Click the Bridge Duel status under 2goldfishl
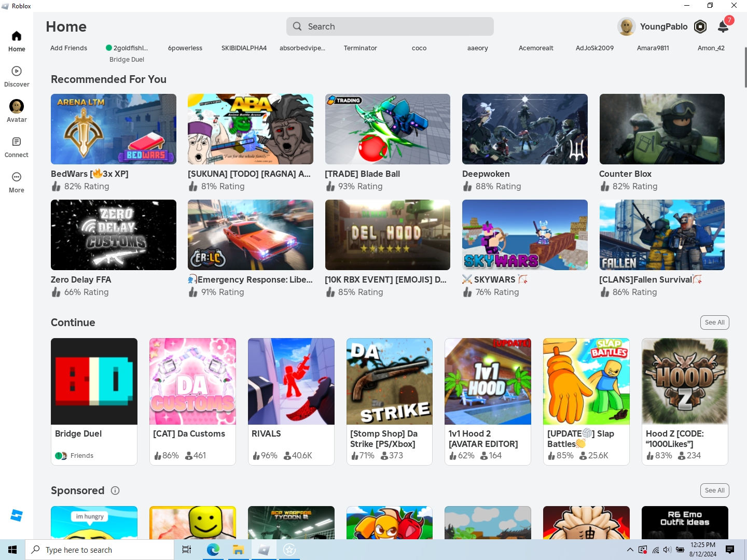The image size is (747, 560). (x=127, y=60)
